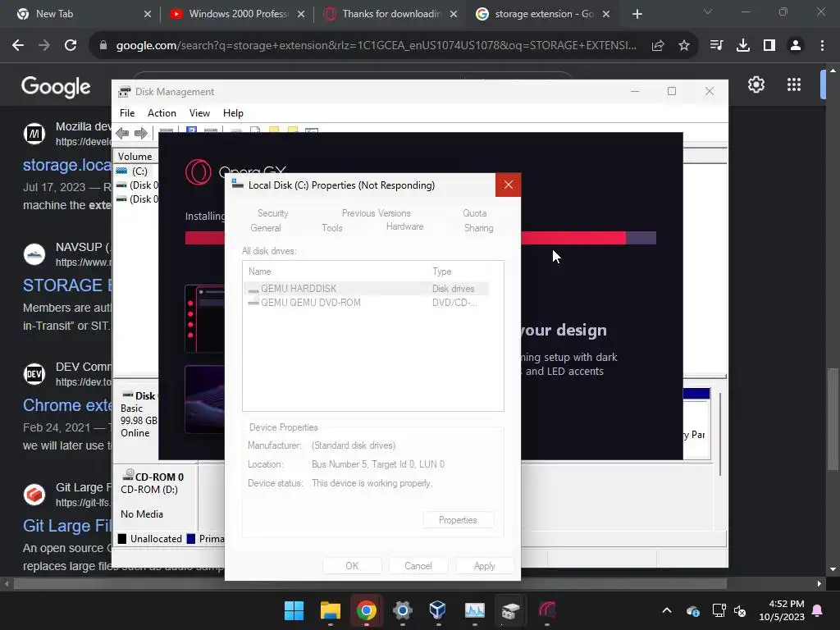Viewport: 840px width, 630px height.
Task: Click OK in the Properties dialog
Action: pyautogui.click(x=352, y=566)
